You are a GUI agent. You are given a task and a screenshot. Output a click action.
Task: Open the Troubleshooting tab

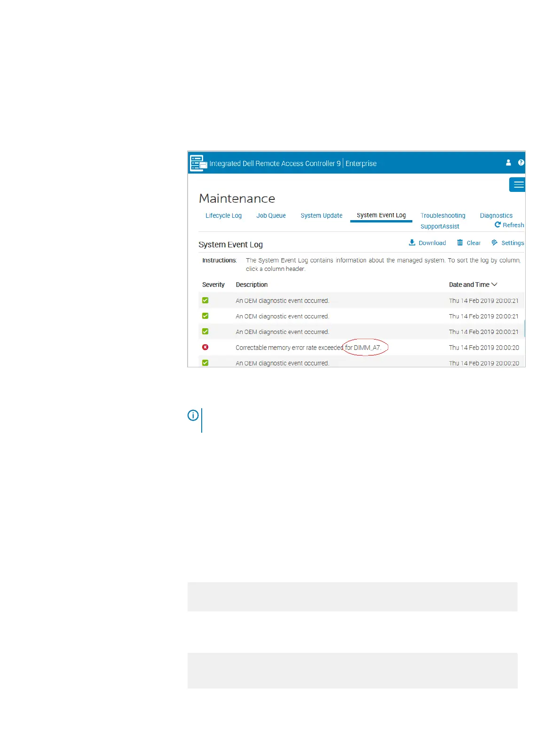[x=443, y=215]
